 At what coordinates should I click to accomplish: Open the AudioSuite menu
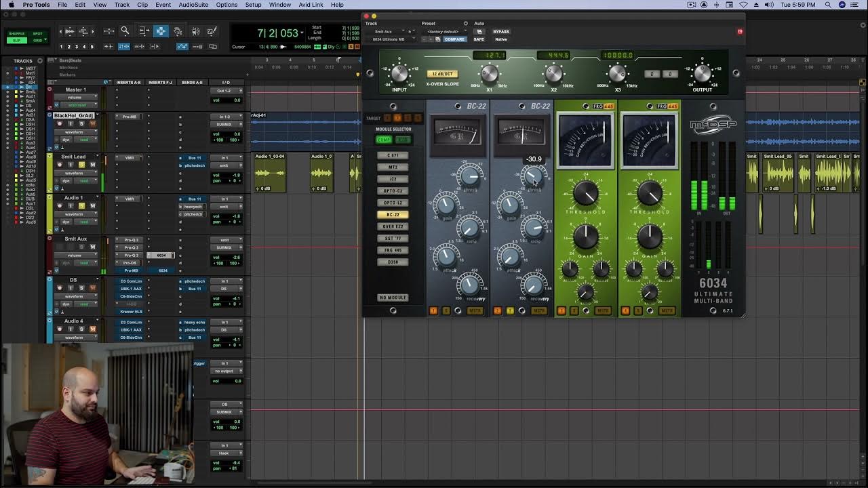(x=193, y=5)
